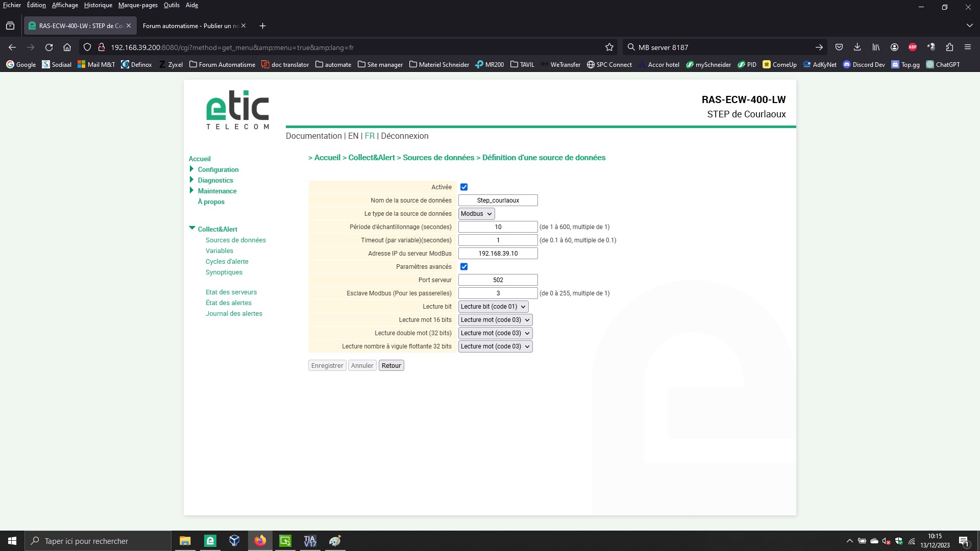
Task: Toggle the Paramètres avancés checkbox
Action: tap(464, 267)
